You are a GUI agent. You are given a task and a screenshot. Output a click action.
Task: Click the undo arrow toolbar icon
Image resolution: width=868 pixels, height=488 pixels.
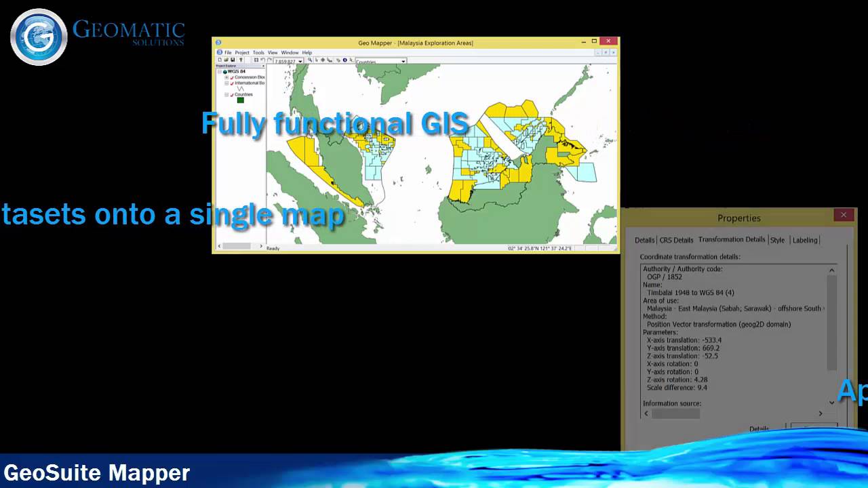click(262, 60)
